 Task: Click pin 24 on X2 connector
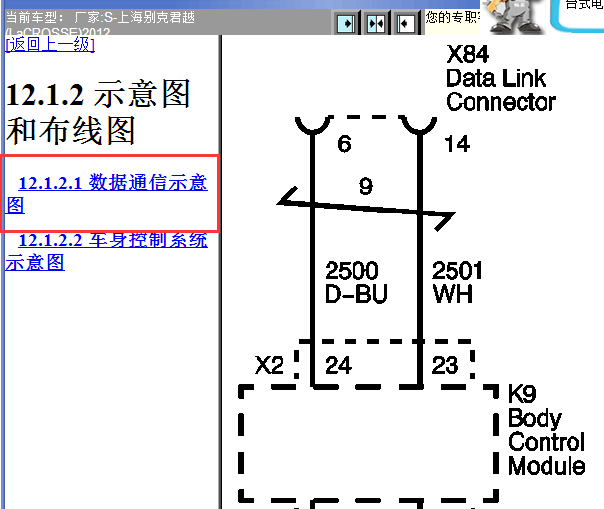tap(338, 365)
